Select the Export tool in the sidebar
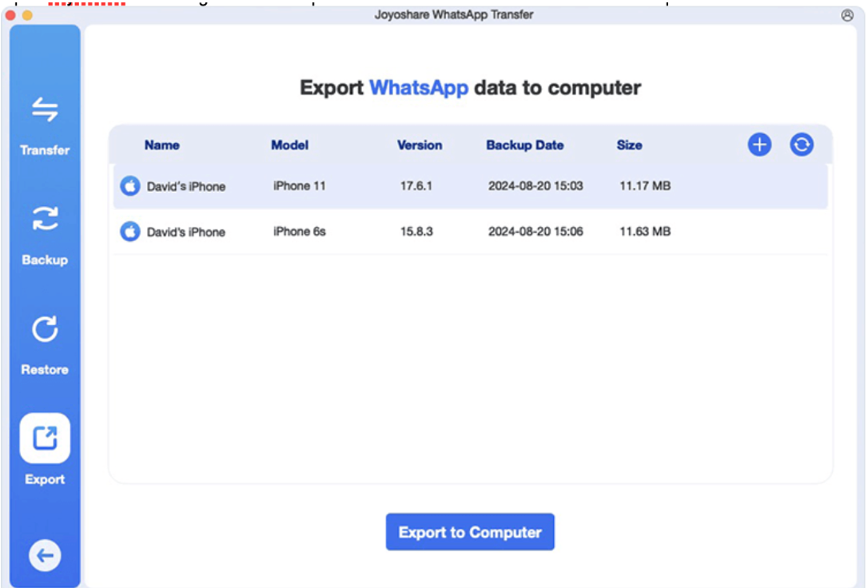 click(x=45, y=454)
